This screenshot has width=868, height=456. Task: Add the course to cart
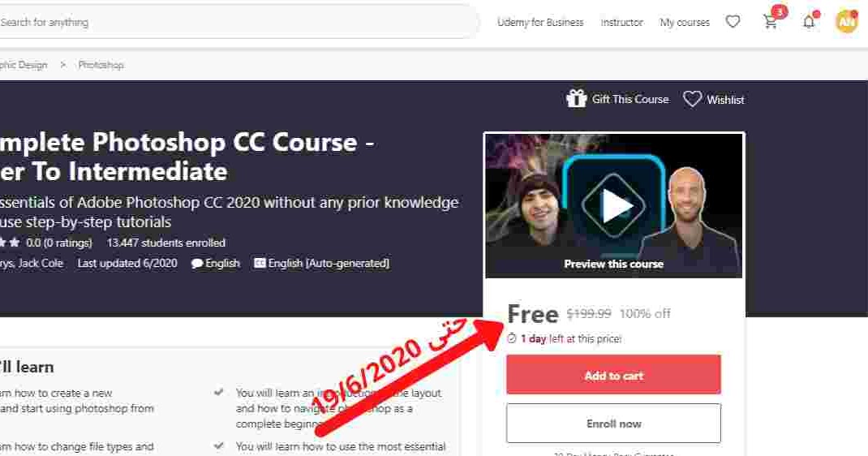(613, 375)
